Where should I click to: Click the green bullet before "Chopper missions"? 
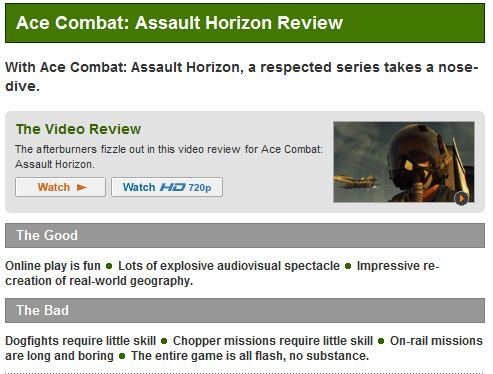164,341
